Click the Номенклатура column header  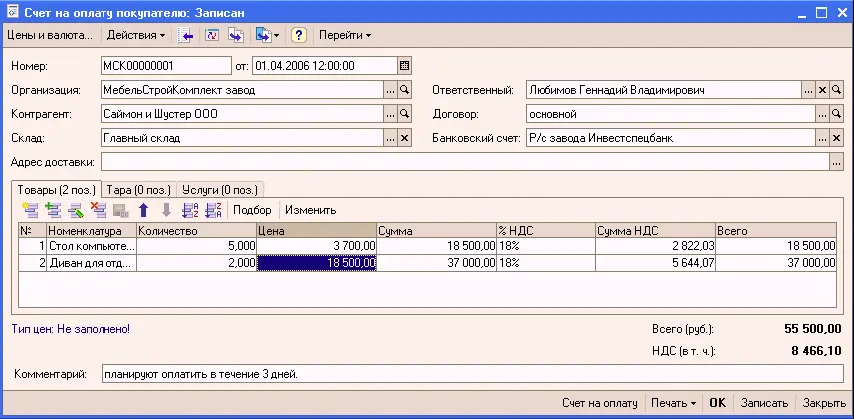tap(92, 231)
